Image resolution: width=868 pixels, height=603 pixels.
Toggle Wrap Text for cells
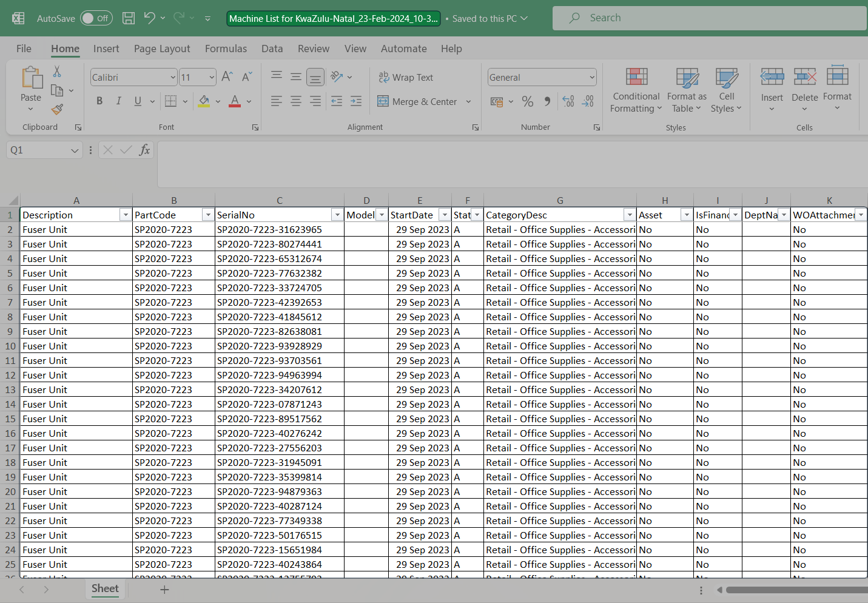[406, 78]
